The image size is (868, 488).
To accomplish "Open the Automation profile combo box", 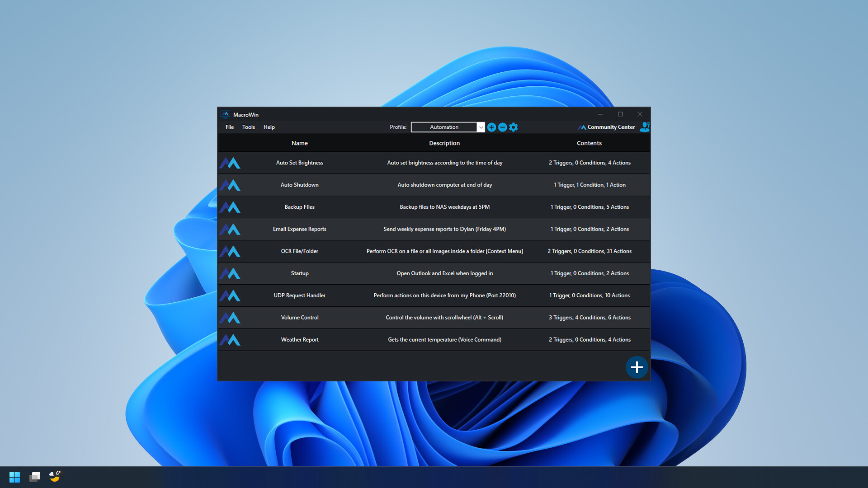I will pyautogui.click(x=444, y=127).
